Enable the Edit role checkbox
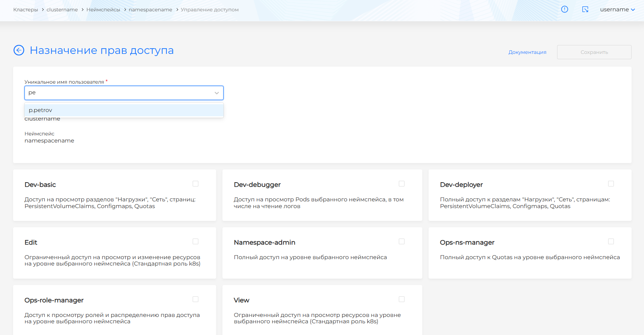 click(x=196, y=241)
